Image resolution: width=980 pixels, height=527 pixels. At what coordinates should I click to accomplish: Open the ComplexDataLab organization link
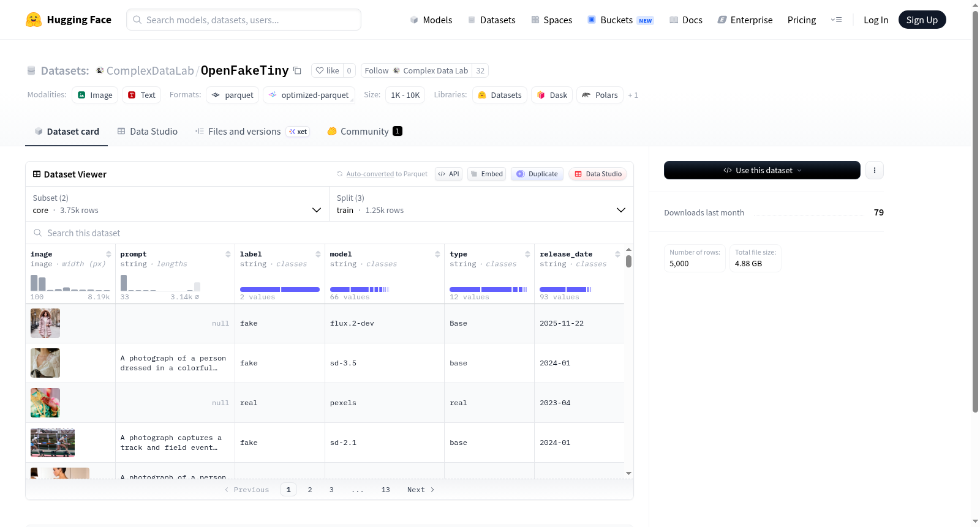(x=150, y=70)
